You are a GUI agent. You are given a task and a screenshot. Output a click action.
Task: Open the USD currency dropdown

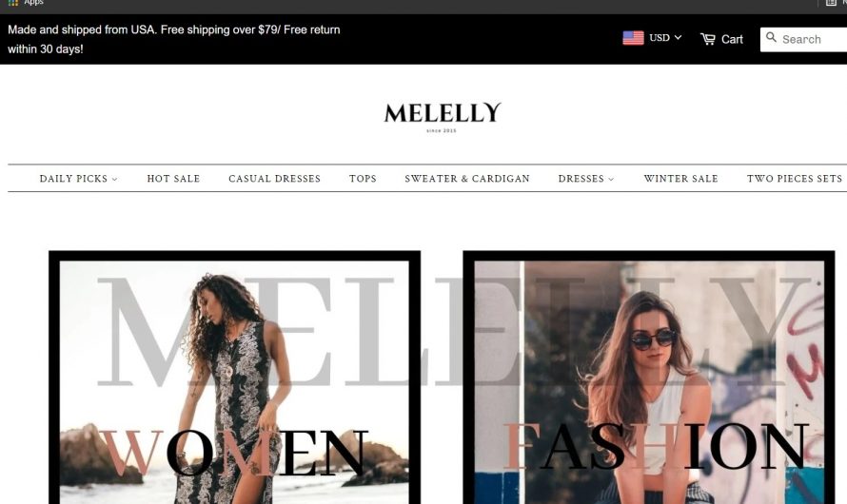(x=665, y=38)
